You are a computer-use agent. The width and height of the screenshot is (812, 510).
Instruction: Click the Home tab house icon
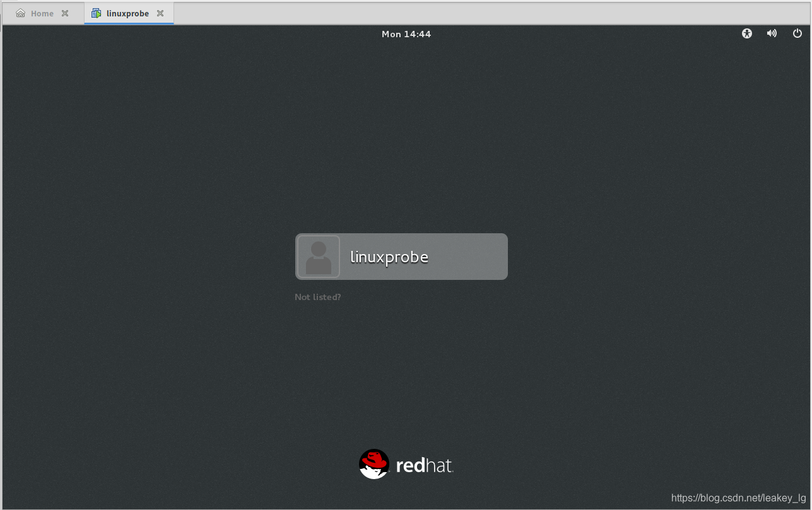(x=21, y=13)
